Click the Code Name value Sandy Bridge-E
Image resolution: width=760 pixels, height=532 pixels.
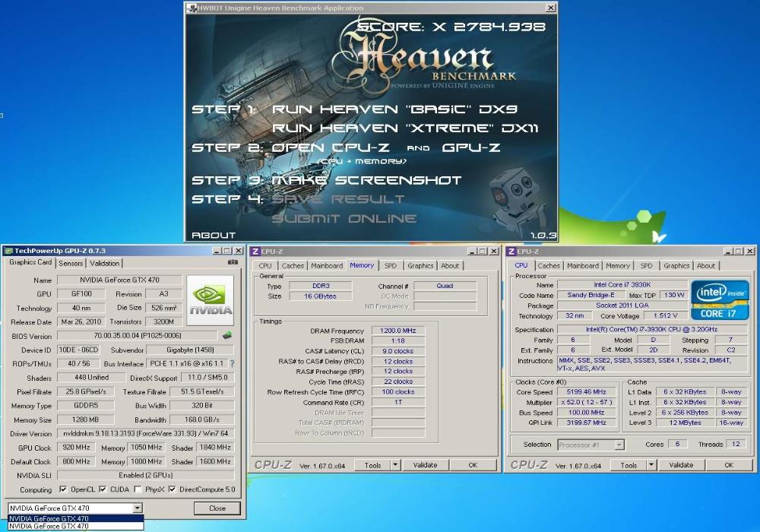(x=591, y=295)
